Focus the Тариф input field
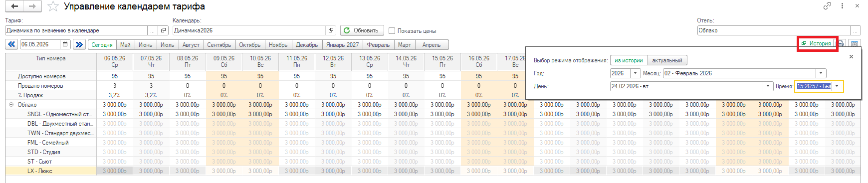This screenshot has width=868, height=183. click(x=76, y=30)
